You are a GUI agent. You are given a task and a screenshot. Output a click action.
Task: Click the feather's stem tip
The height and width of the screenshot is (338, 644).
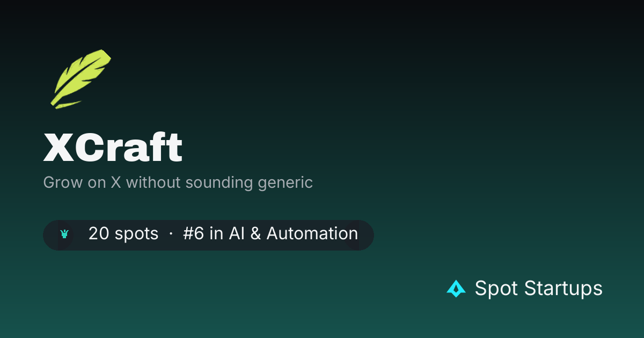[54, 103]
